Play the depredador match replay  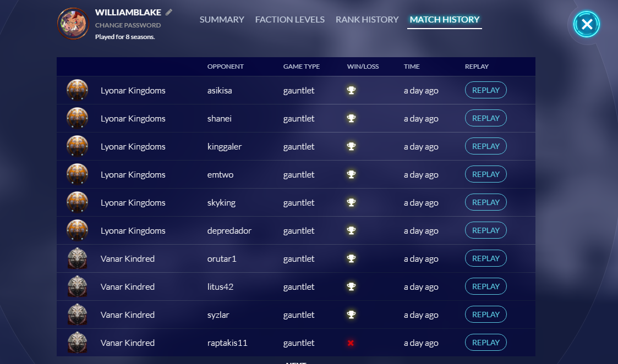click(x=485, y=230)
